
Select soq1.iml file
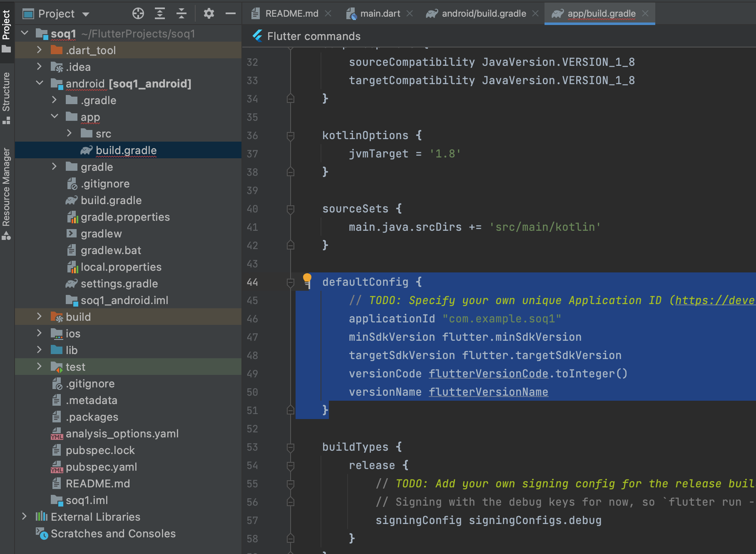[128, 500]
